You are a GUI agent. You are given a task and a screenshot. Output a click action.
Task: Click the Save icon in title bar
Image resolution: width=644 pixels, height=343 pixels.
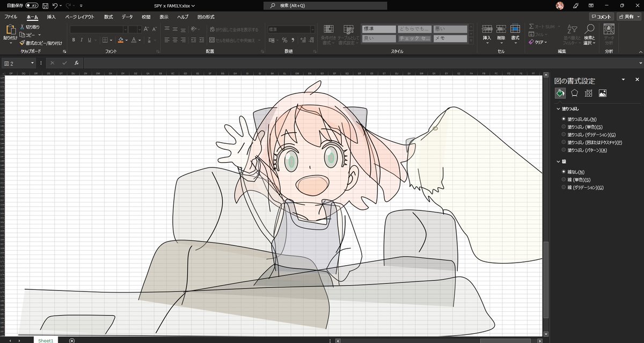[x=45, y=5]
